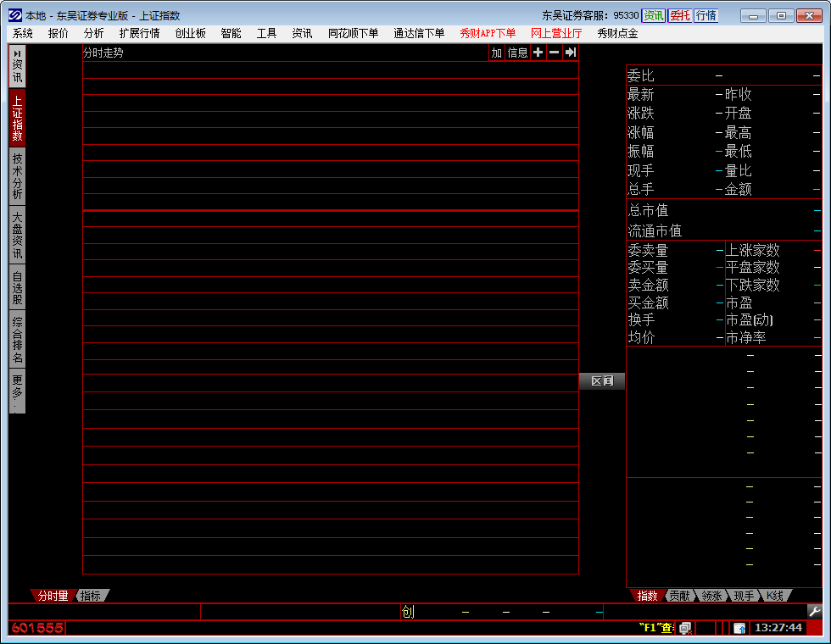831x644 pixels.
Task: Open the 智能 menu
Action: [231, 33]
